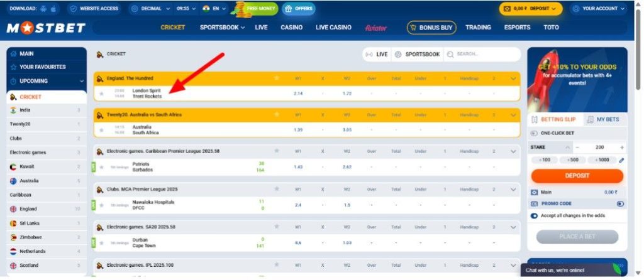The height and width of the screenshot is (280, 644).
Task: Switch to the Sportsbook filter tab
Action: (x=418, y=54)
